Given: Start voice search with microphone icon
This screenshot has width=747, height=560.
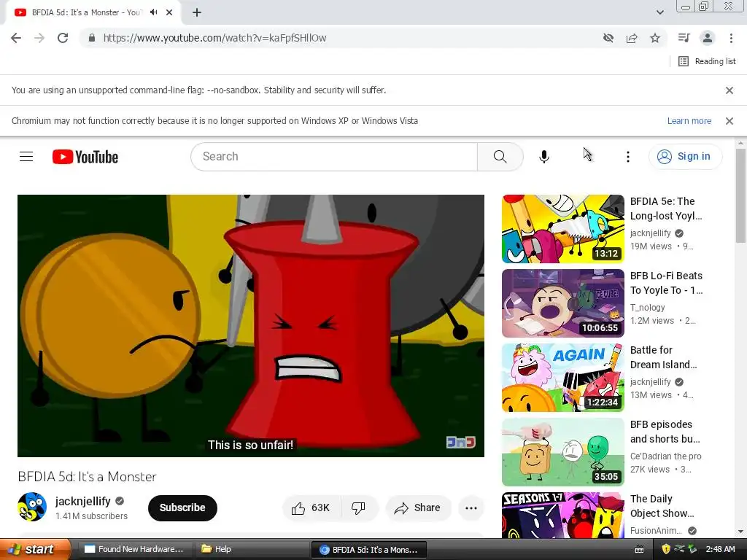Looking at the screenshot, I should (543, 157).
